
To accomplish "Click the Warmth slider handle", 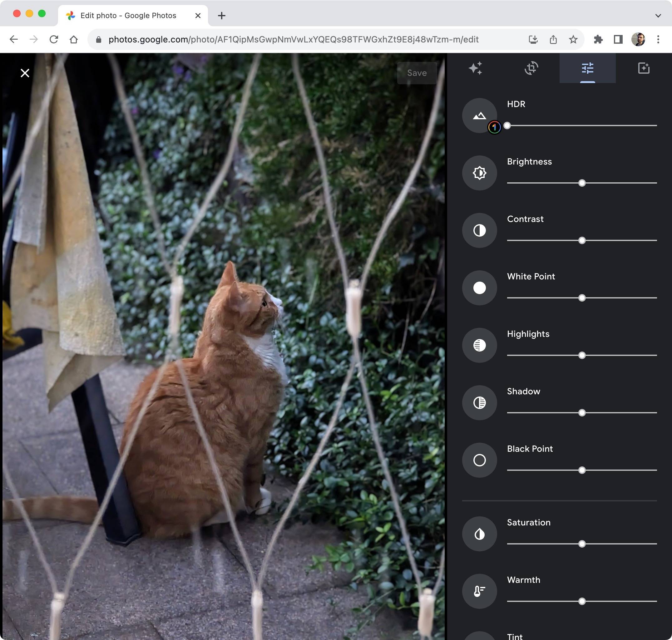I will tap(582, 601).
